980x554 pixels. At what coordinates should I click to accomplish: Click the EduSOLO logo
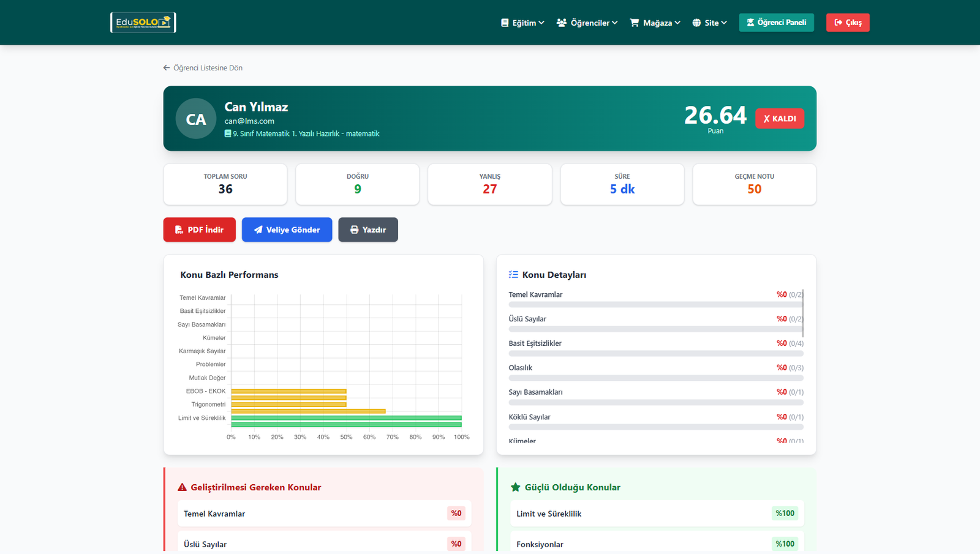tap(143, 23)
